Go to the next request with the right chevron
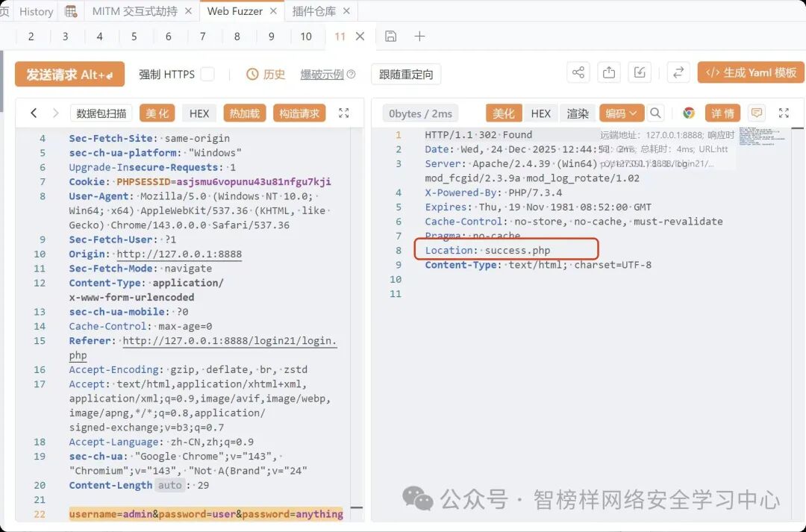 point(55,113)
